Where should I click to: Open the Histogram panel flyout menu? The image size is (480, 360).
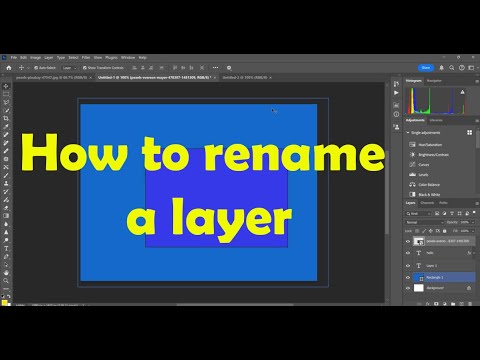pyautogui.click(x=477, y=81)
